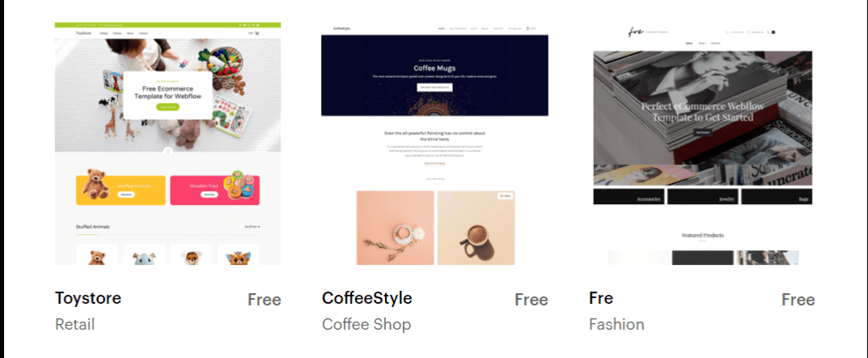Click the On Sale coffee mug image
Viewport: 868px width, 358px height.
tap(476, 228)
